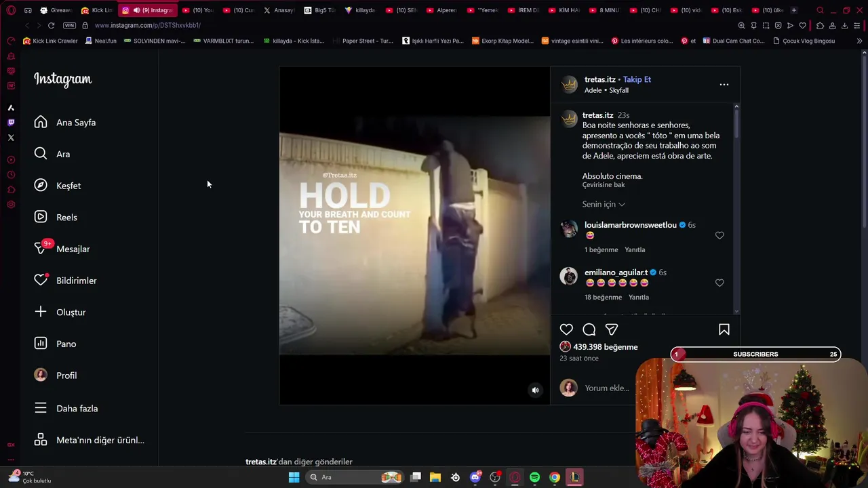This screenshot has height=488, width=868.
Task: Open Daha fazla menu
Action: 66,409
